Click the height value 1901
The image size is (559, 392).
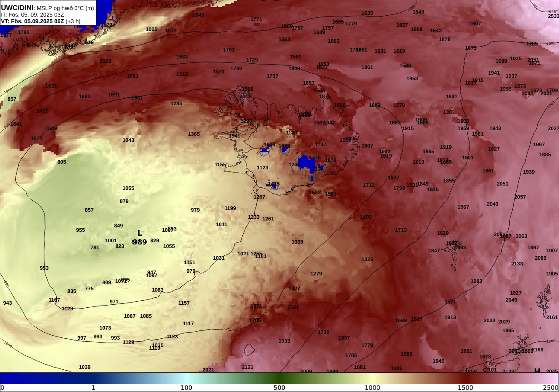[468, 158]
